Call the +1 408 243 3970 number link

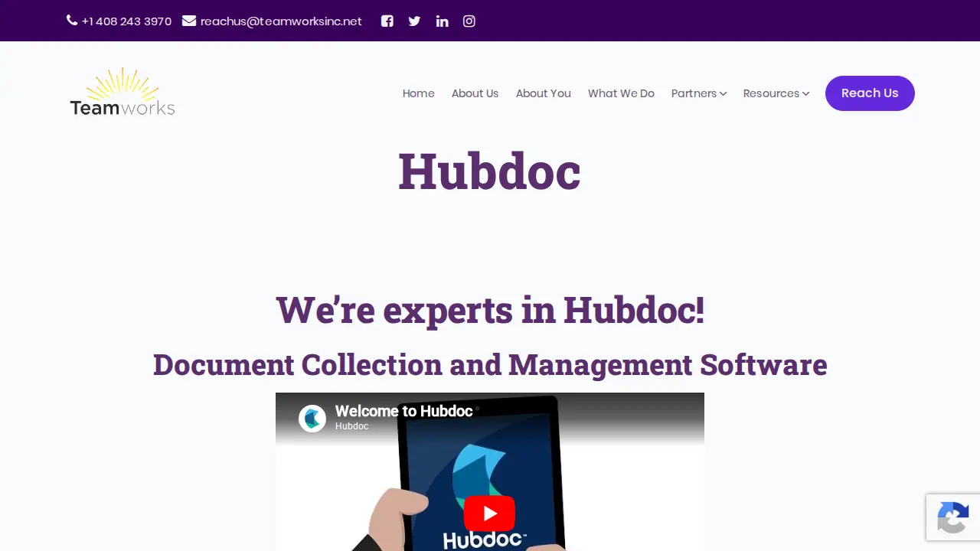coord(126,21)
